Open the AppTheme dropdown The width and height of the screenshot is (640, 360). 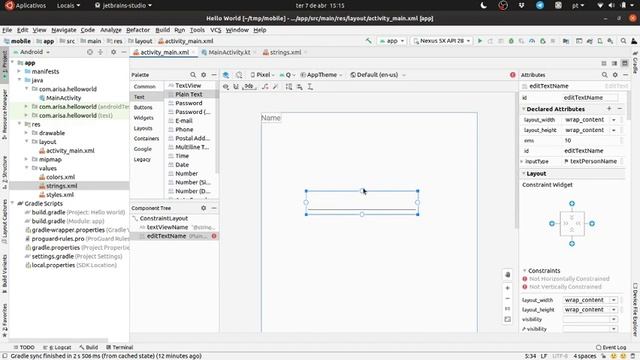tap(321, 75)
